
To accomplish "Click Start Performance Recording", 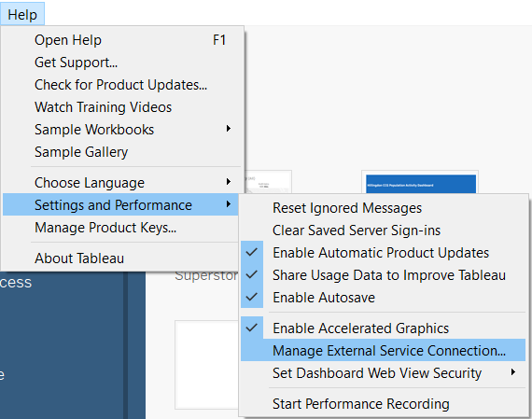I will [x=383, y=404].
